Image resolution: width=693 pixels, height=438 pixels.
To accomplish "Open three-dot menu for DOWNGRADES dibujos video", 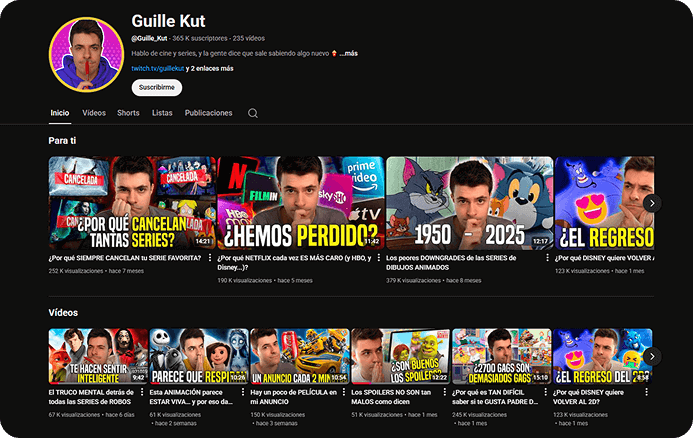I will coord(546,259).
